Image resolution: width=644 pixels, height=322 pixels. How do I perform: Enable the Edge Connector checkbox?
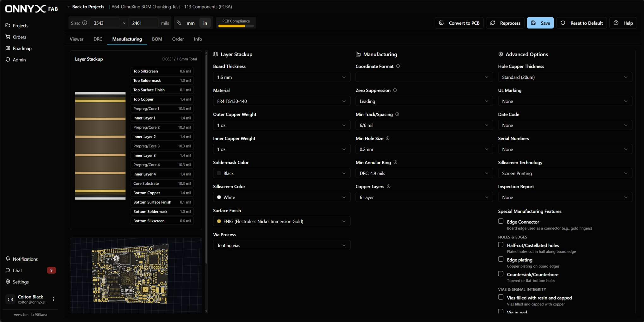click(501, 221)
